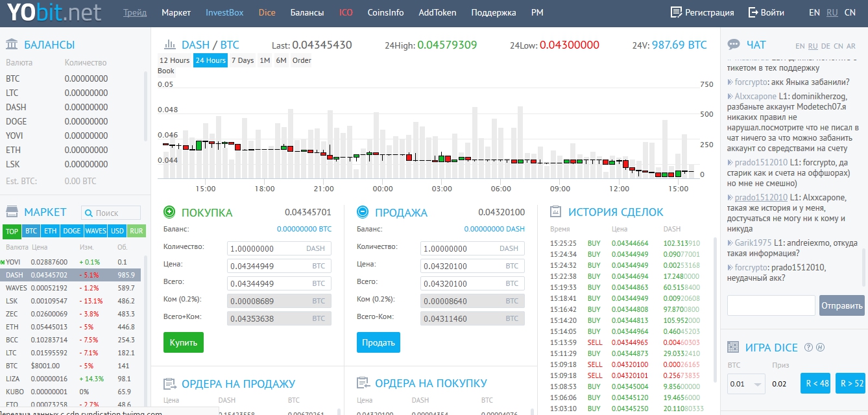Select the RU chat room
Screen dimensions: 868x415
tap(813, 46)
